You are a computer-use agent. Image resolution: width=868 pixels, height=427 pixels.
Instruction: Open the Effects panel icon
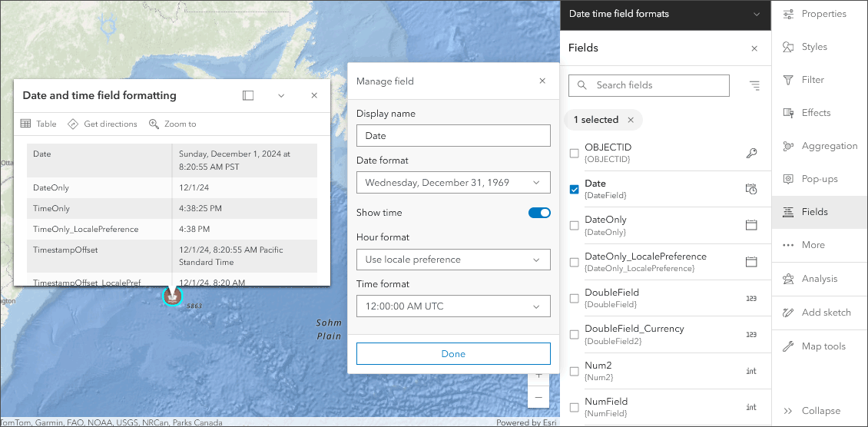point(788,113)
